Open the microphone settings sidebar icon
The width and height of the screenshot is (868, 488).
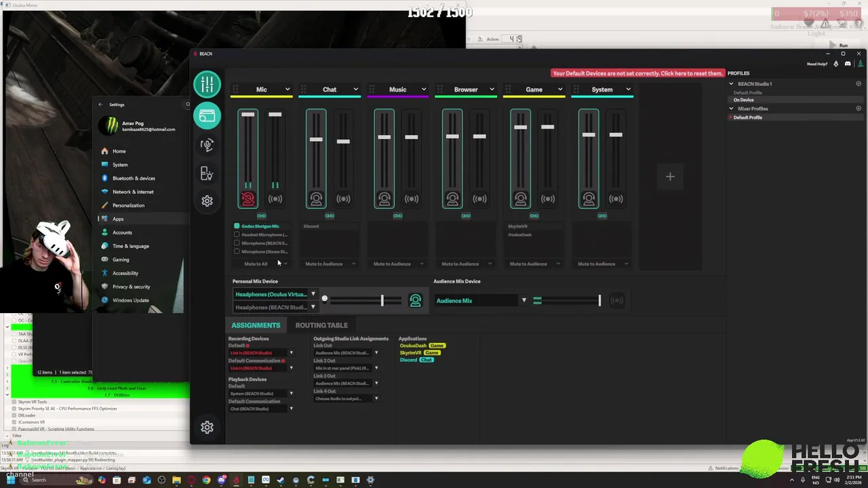point(207,145)
